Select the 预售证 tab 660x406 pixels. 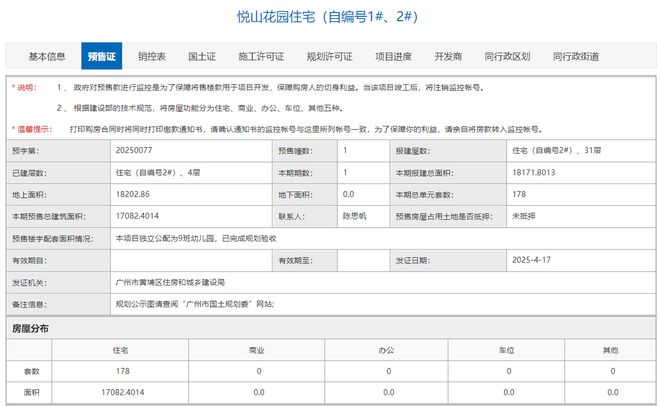point(101,56)
